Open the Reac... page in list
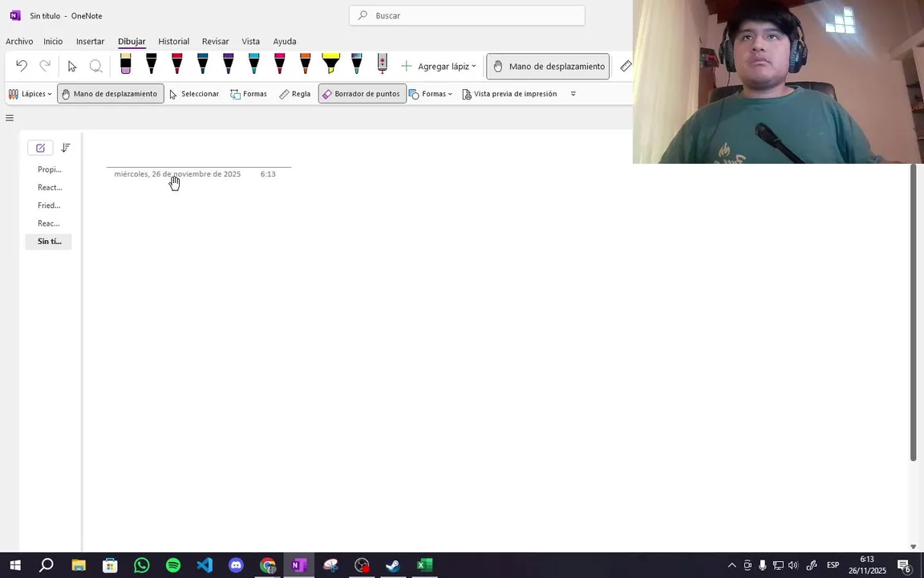This screenshot has width=924, height=578. [49, 223]
